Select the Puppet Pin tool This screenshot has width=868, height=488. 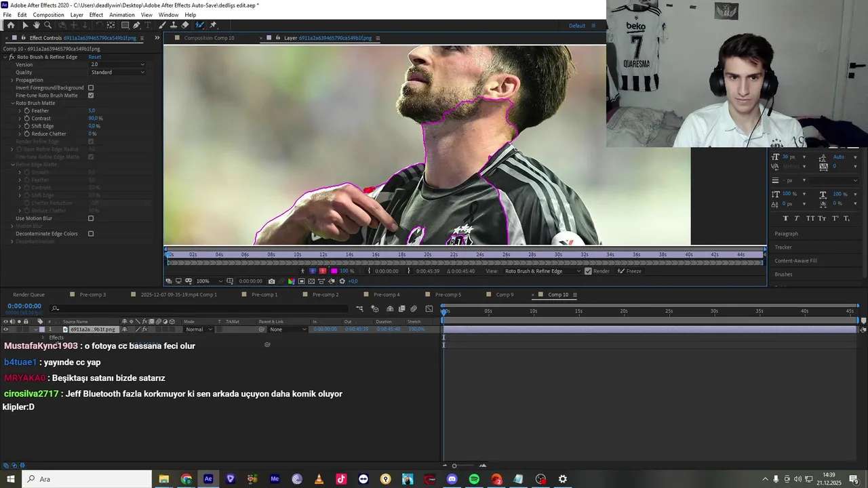click(213, 25)
